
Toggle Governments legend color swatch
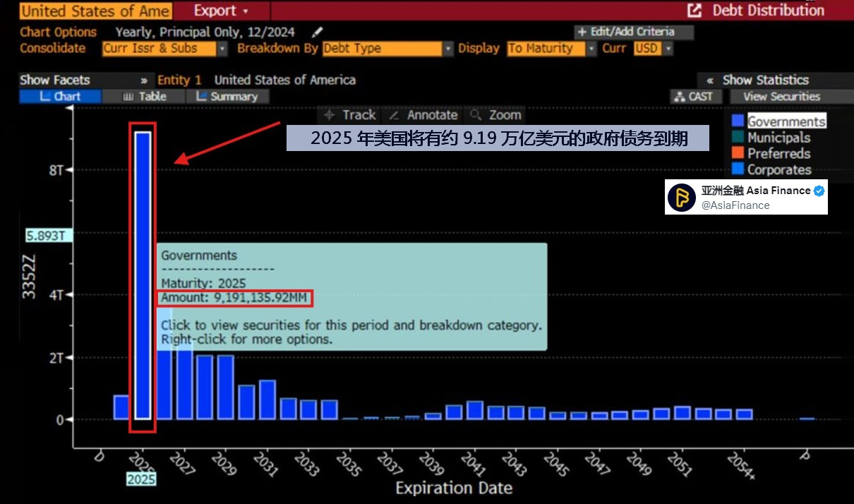pos(738,121)
